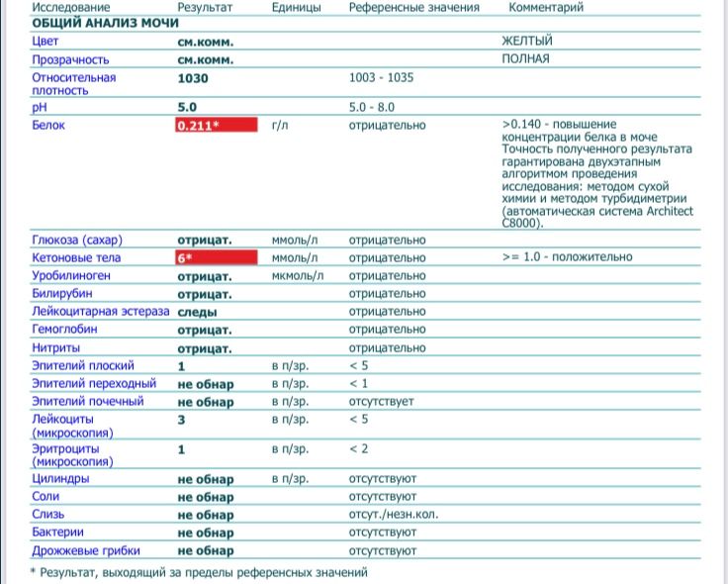This screenshot has height=584, width=728.
Task: Click the 'Относительная плотность' row label
Action: point(74,84)
